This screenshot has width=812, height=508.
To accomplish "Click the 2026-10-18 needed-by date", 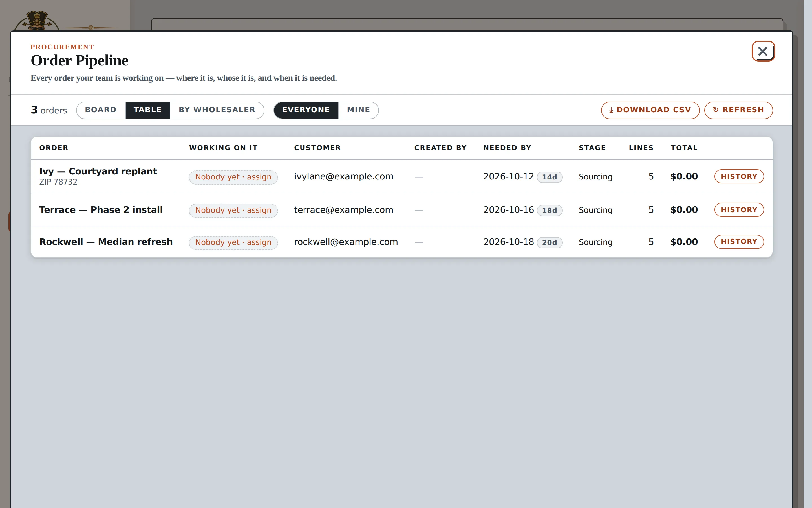I will tap(508, 242).
